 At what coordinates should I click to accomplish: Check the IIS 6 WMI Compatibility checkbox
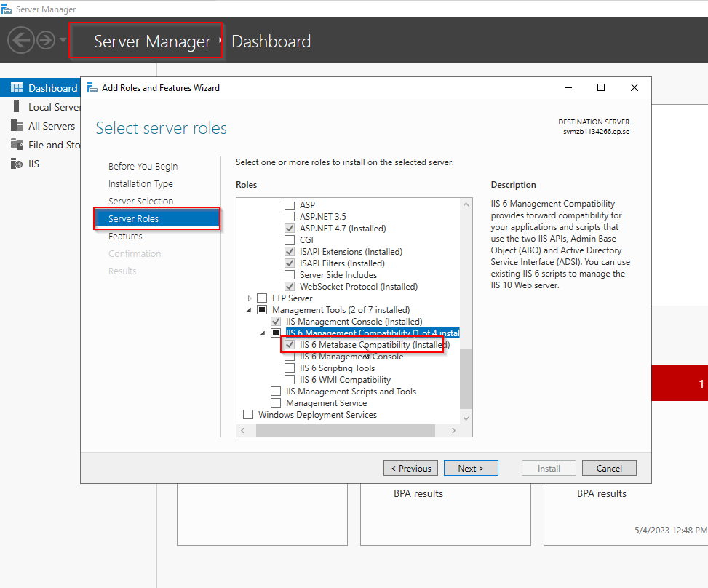coord(290,380)
